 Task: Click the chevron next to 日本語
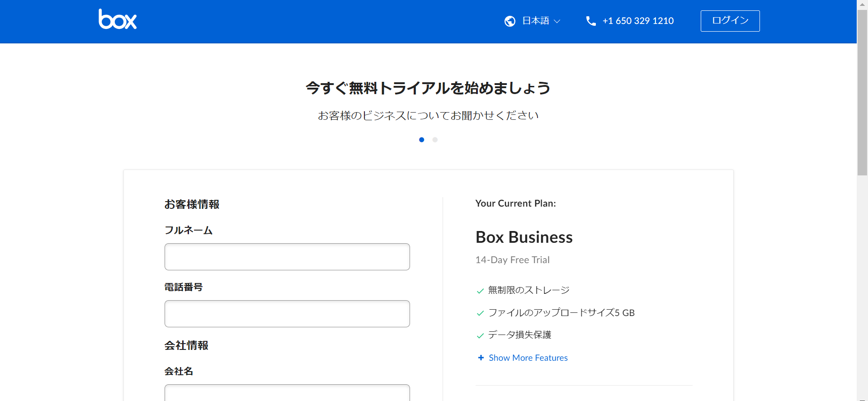pyautogui.click(x=557, y=21)
